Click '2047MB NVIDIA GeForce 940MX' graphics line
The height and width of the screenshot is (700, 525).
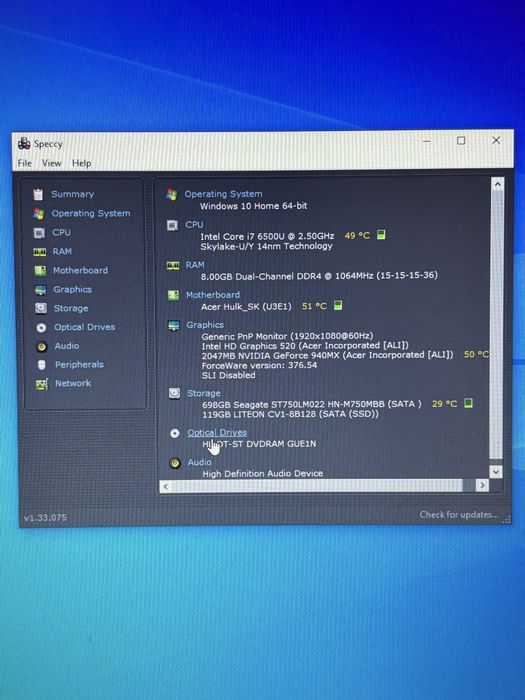tap(327, 355)
